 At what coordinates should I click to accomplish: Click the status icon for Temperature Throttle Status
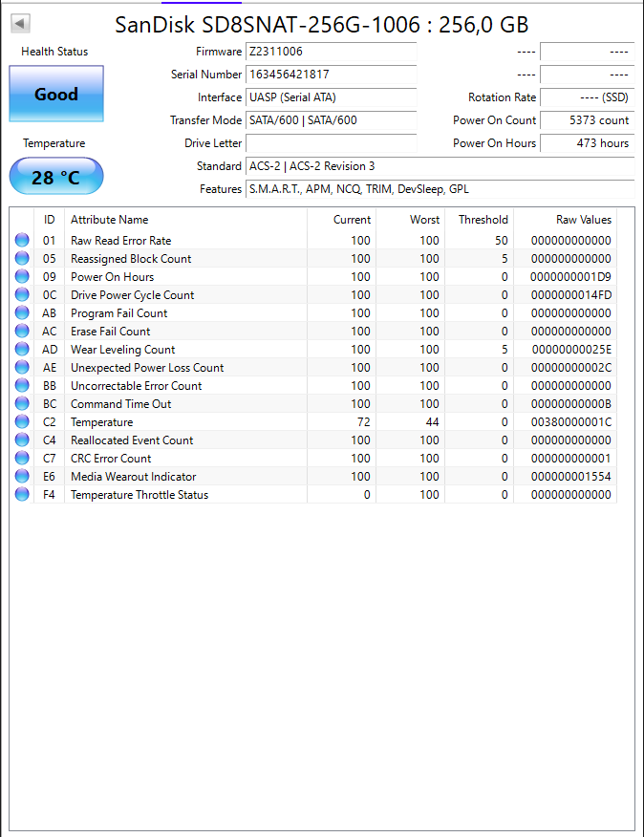(x=22, y=494)
